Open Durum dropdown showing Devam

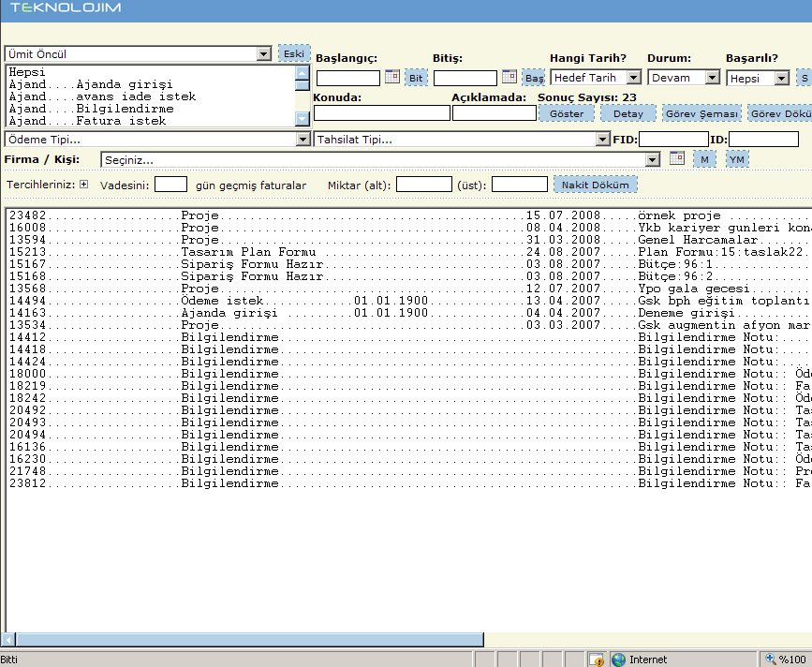(x=684, y=78)
